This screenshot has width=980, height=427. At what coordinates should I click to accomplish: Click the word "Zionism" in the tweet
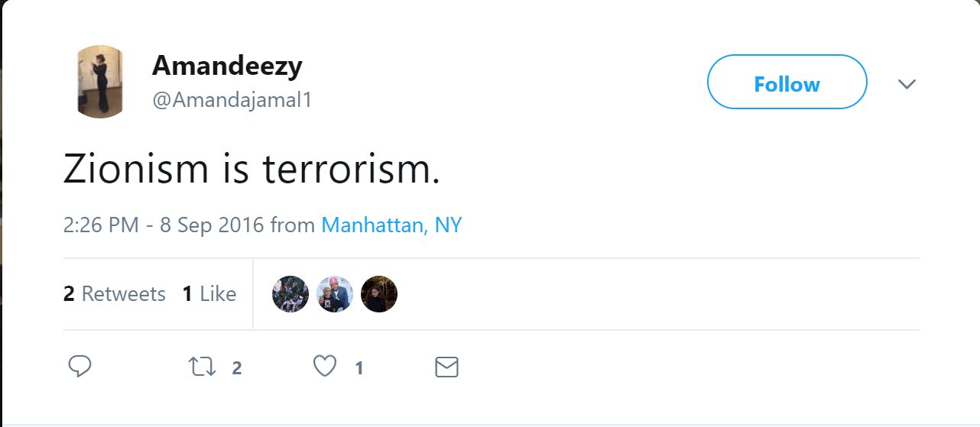pyautogui.click(x=136, y=170)
